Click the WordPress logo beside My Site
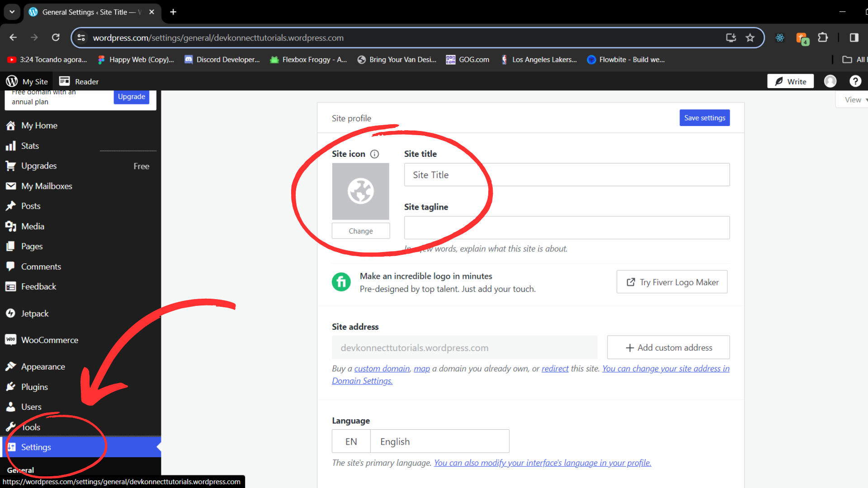 [x=12, y=81]
